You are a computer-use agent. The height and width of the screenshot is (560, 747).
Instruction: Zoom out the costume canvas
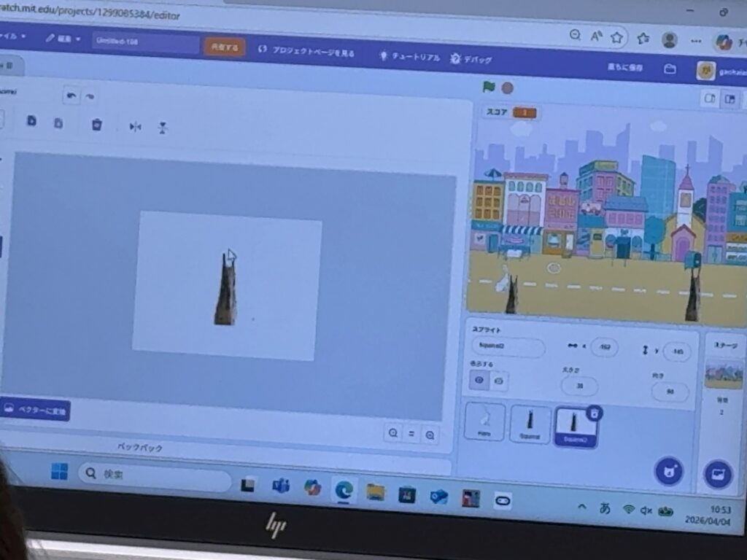pos(394,433)
